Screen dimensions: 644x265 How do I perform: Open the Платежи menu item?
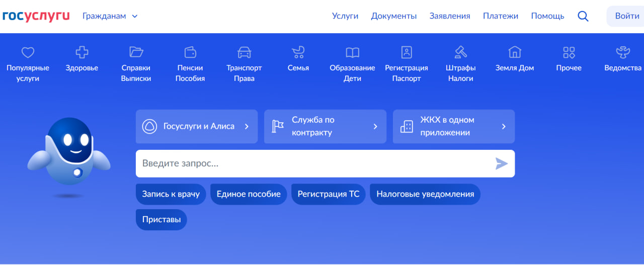click(x=501, y=16)
